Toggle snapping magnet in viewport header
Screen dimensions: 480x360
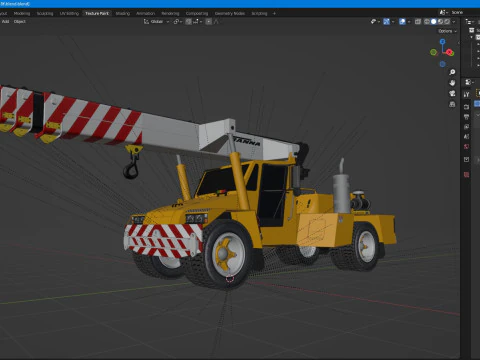point(188,21)
